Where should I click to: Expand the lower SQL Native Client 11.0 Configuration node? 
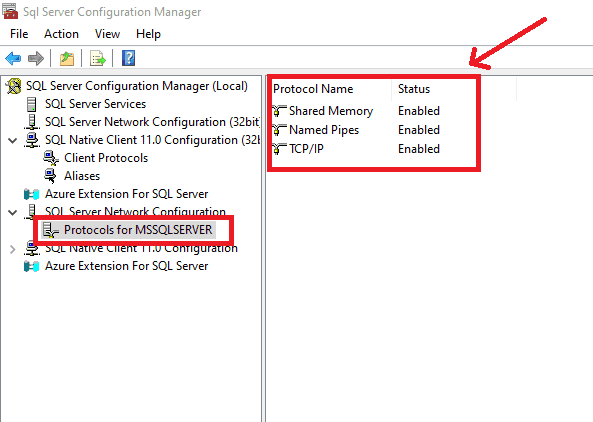pos(12,249)
